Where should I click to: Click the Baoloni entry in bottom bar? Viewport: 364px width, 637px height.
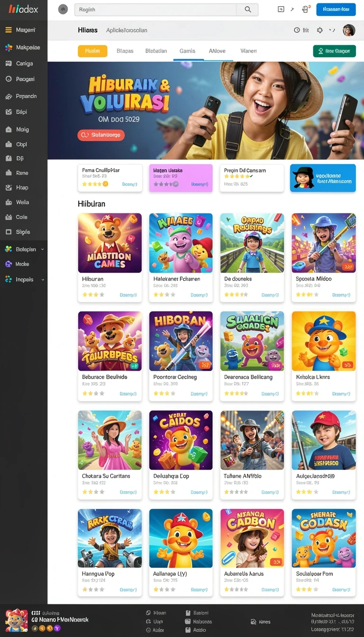[x=198, y=613]
